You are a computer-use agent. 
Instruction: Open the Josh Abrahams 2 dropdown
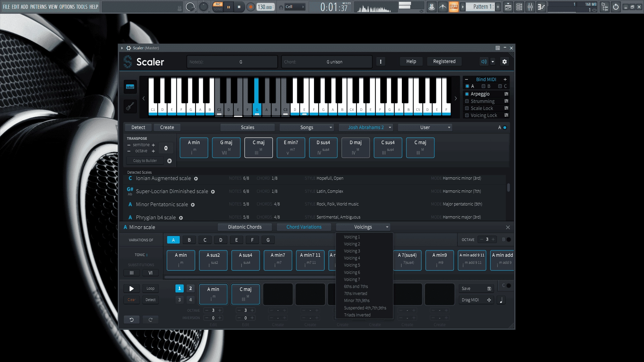[x=366, y=127]
